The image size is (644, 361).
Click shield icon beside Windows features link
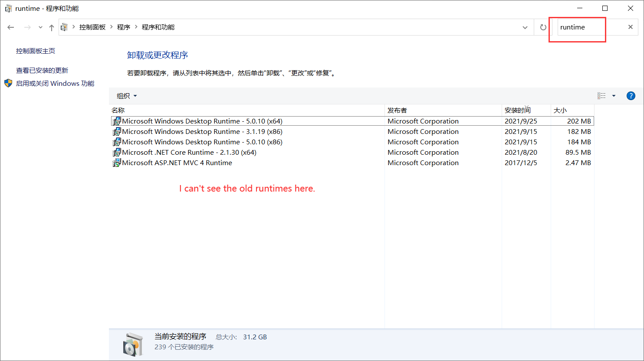coord(9,83)
